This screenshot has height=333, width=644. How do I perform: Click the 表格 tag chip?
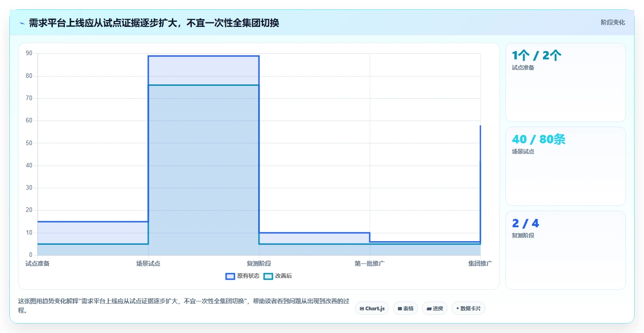point(405,308)
